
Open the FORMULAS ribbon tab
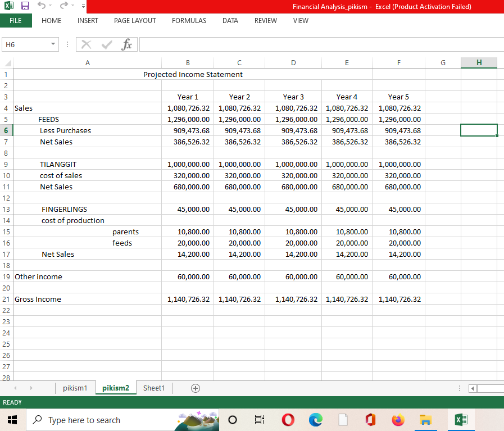point(189,20)
